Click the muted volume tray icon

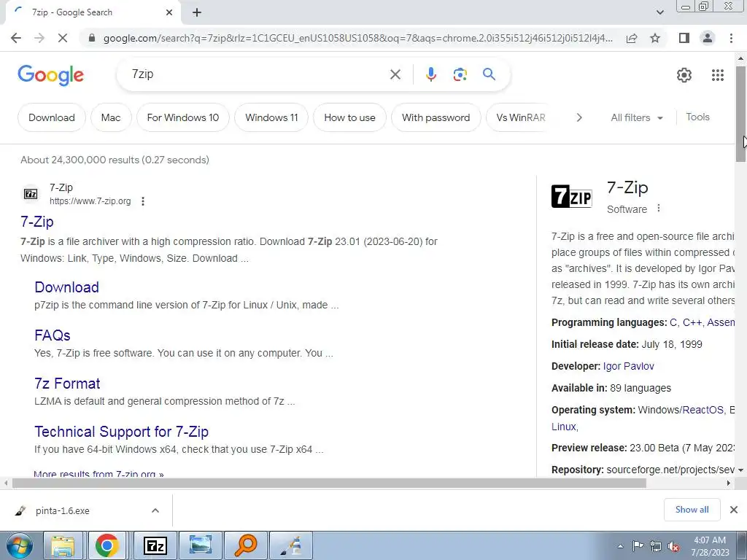coord(673,546)
